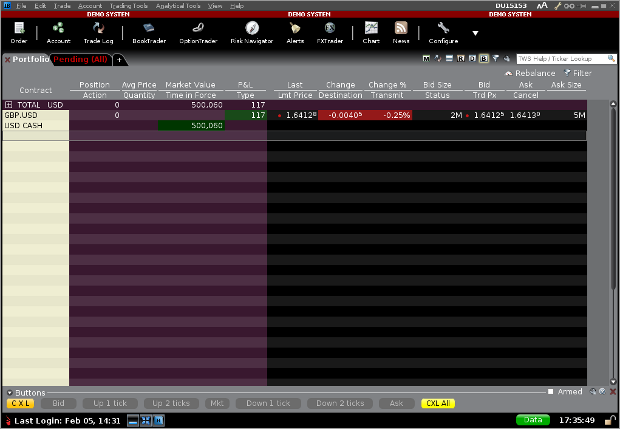The image size is (620, 429).
Task: Open the Help menu
Action: point(237,6)
